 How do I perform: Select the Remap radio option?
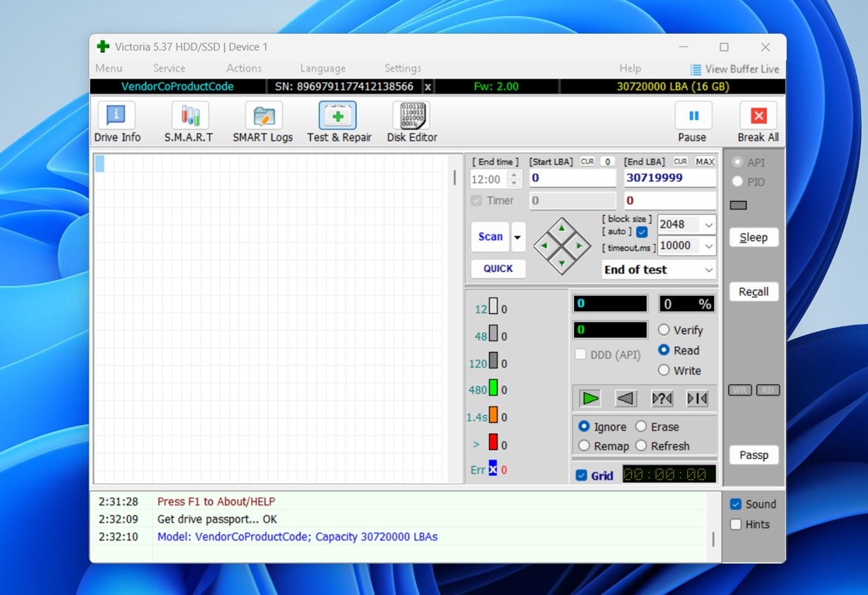pyautogui.click(x=584, y=446)
